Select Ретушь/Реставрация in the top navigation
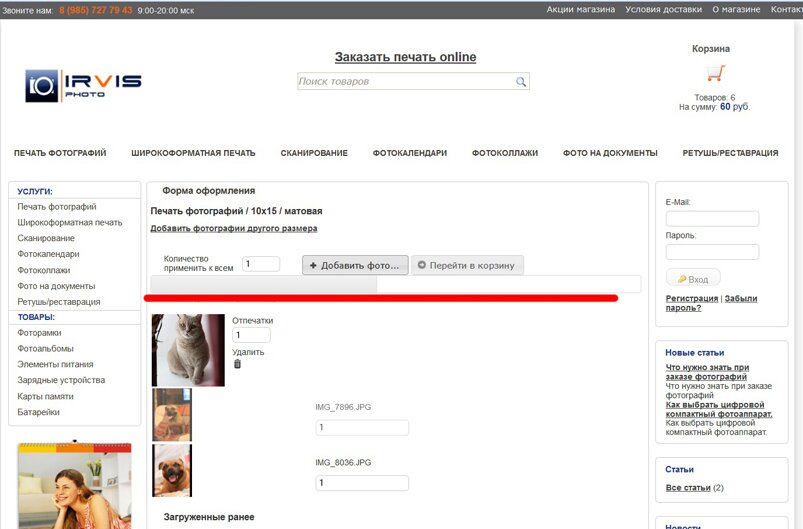This screenshot has height=529, width=803. [x=730, y=153]
